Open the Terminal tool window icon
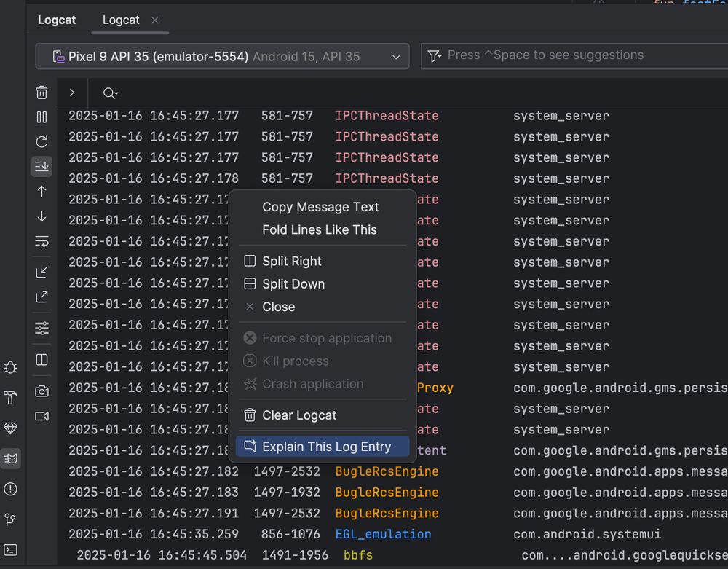 tap(10, 550)
